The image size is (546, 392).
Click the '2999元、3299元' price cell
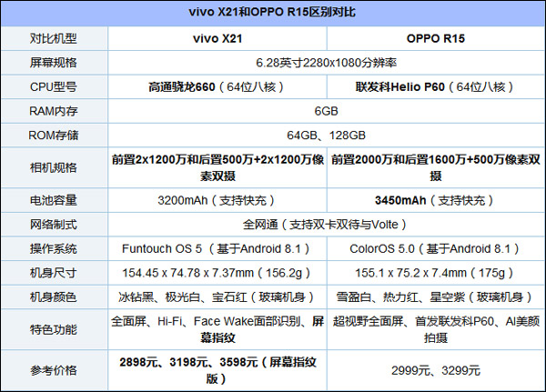click(x=436, y=370)
